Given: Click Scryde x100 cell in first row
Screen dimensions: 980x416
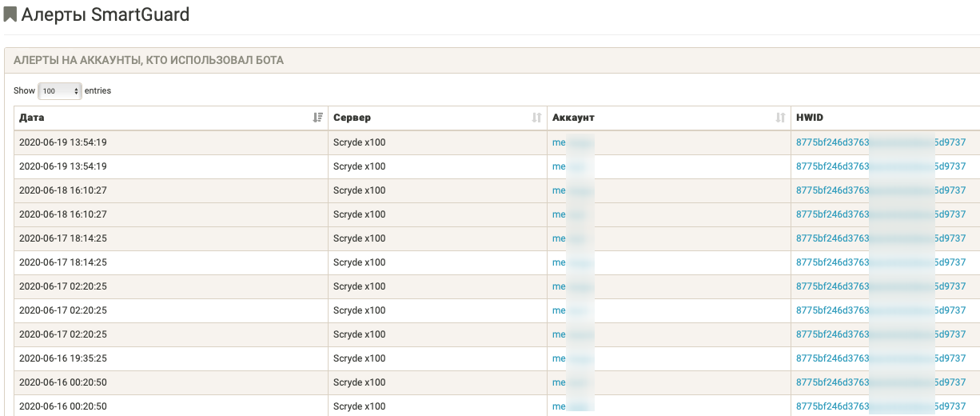Looking at the screenshot, I should 359,142.
